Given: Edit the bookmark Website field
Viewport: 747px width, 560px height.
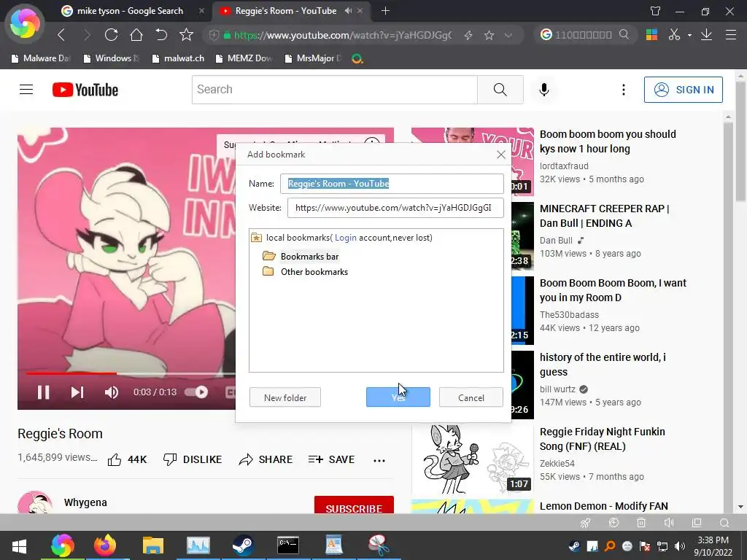Looking at the screenshot, I should point(395,208).
